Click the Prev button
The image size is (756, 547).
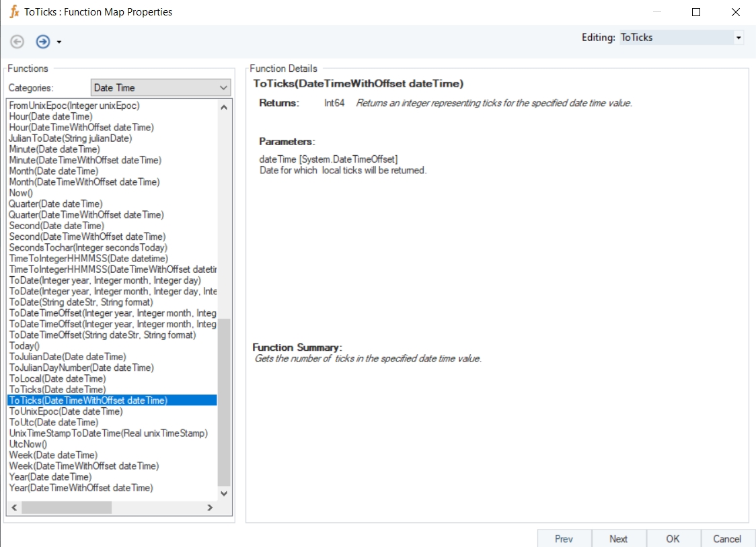coord(564,538)
